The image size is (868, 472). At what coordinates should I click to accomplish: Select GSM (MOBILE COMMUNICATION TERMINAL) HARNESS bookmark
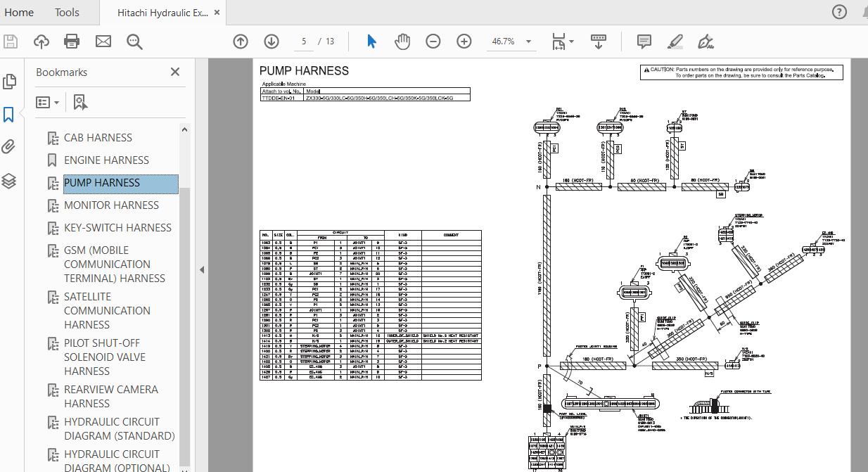click(x=115, y=264)
